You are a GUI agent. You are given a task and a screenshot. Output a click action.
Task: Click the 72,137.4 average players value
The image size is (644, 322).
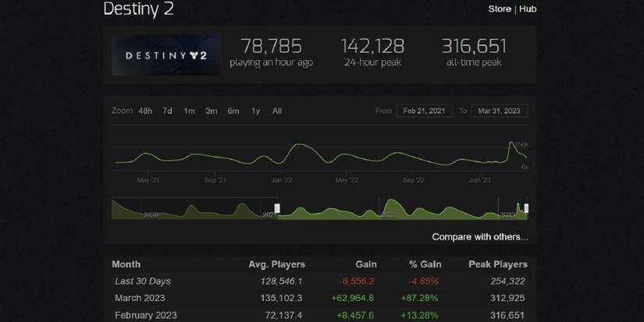point(283,316)
